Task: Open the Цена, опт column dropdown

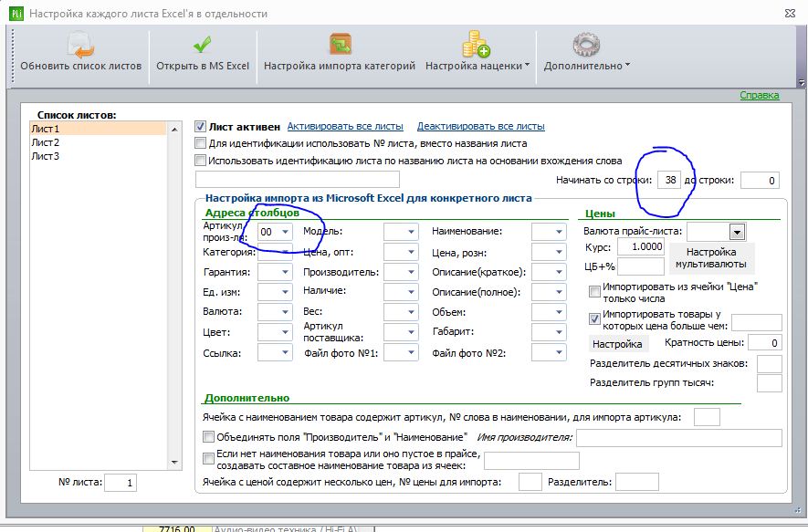Action: coord(411,253)
